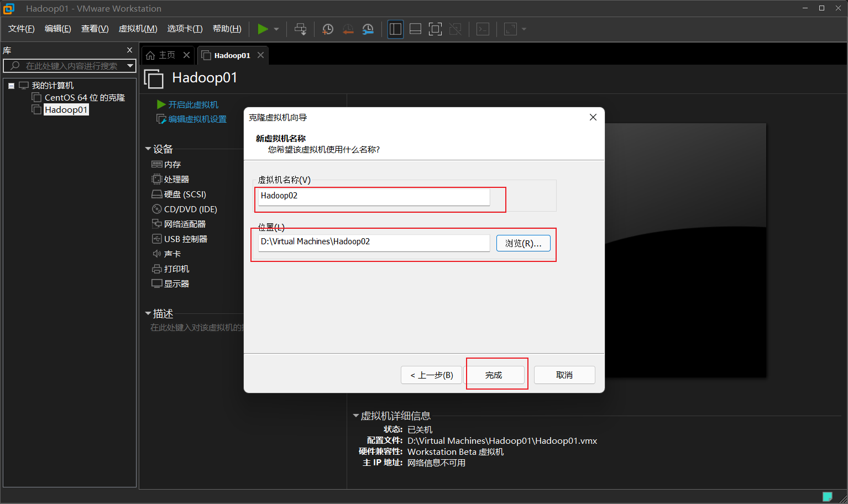The image size is (848, 504).
Task: Select the 打印机 device entry
Action: [x=170, y=269]
